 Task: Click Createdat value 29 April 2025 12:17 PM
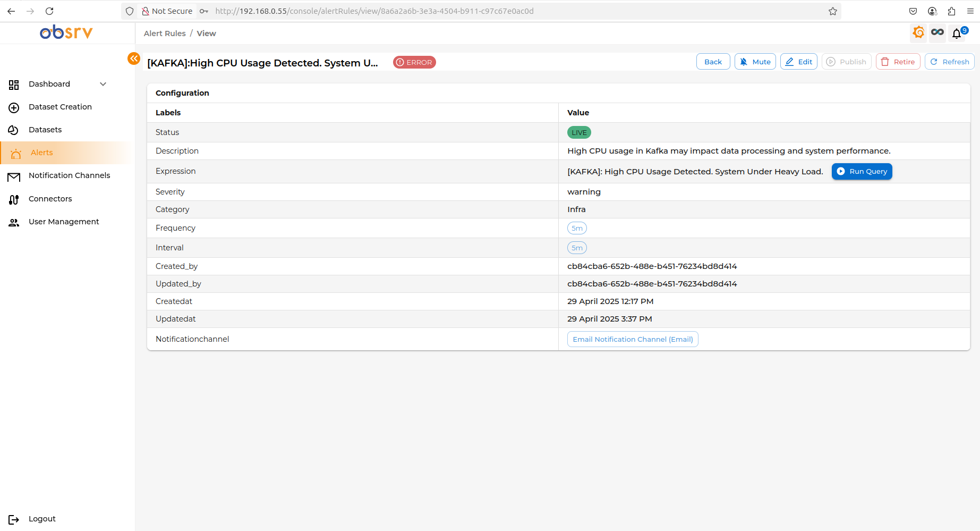click(610, 301)
